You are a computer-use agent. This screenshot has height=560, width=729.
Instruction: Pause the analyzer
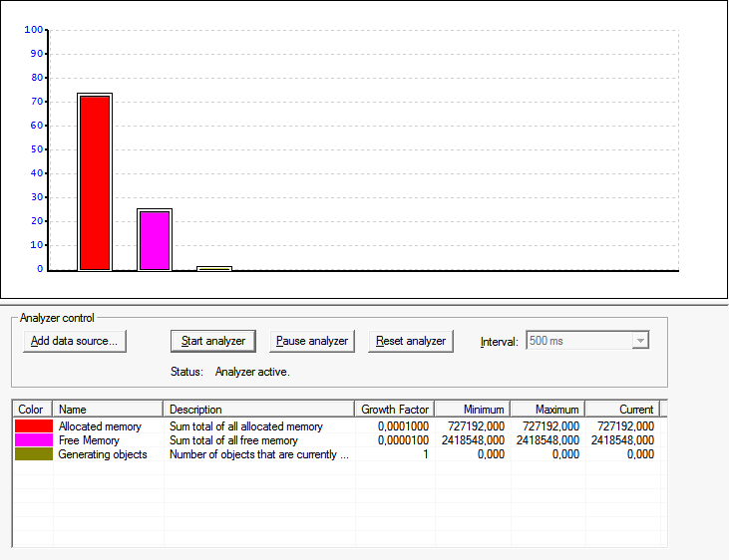(312, 341)
